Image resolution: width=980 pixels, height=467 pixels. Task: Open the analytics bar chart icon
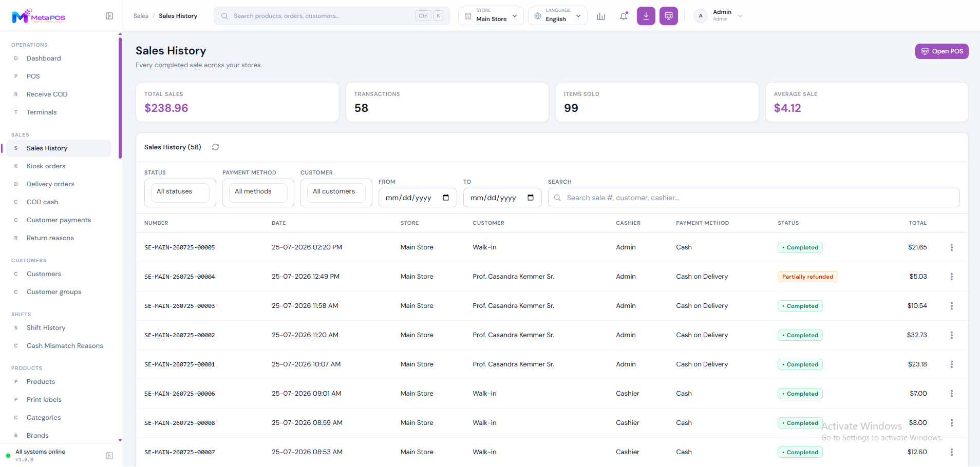pos(601,16)
